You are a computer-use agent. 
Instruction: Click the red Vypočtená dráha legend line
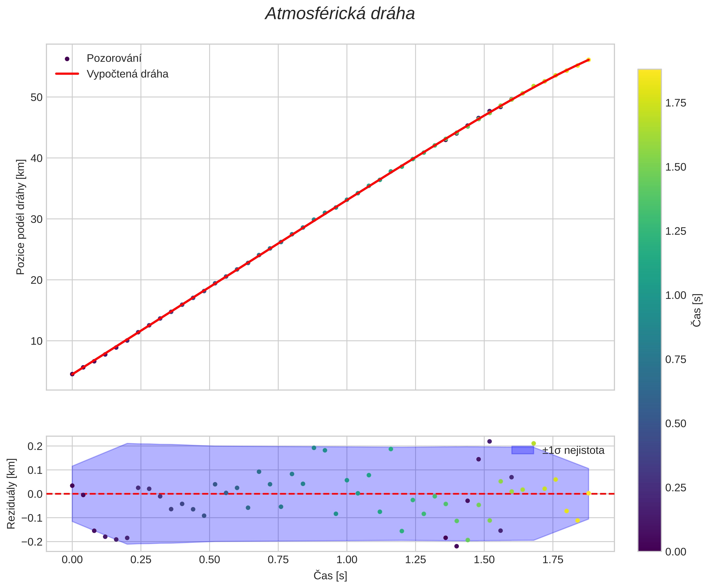(x=67, y=74)
